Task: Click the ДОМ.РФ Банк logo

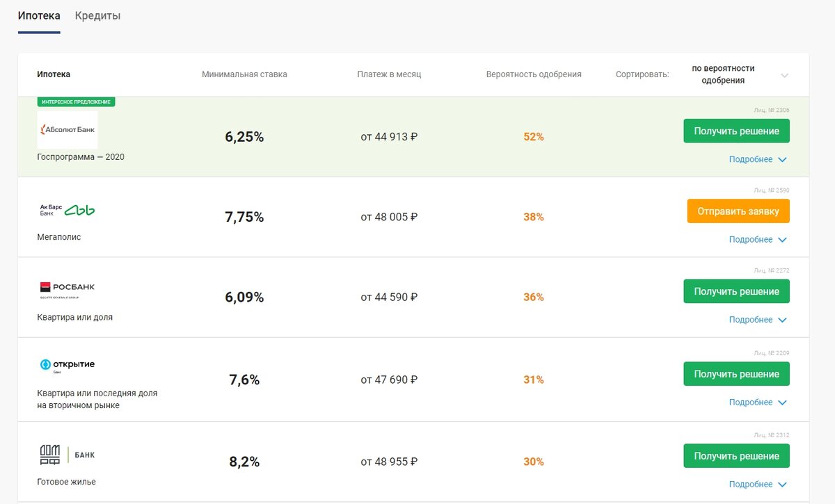Action: point(67,455)
